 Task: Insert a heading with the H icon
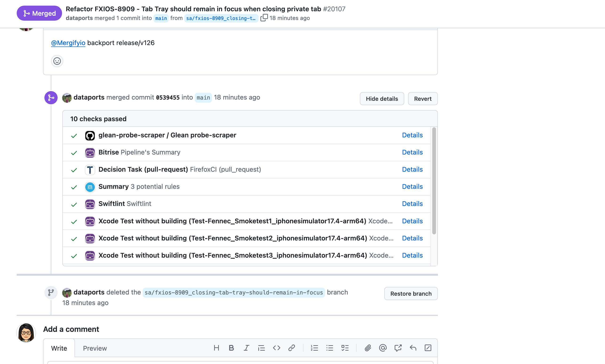[x=216, y=348]
